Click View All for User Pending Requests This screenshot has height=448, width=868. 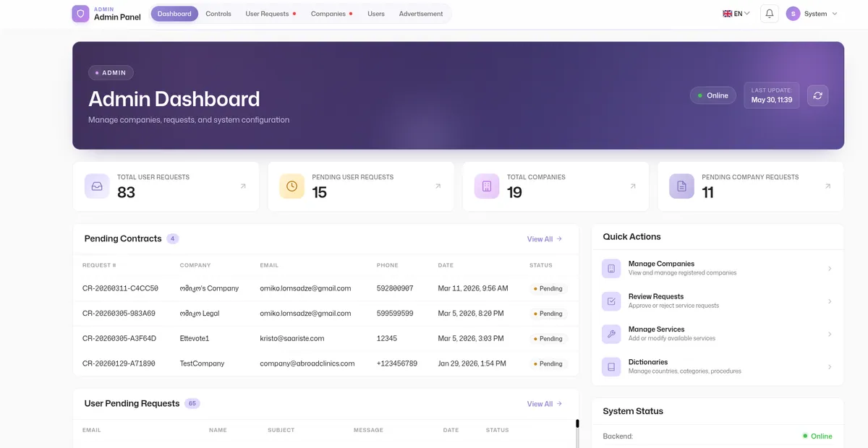545,404
